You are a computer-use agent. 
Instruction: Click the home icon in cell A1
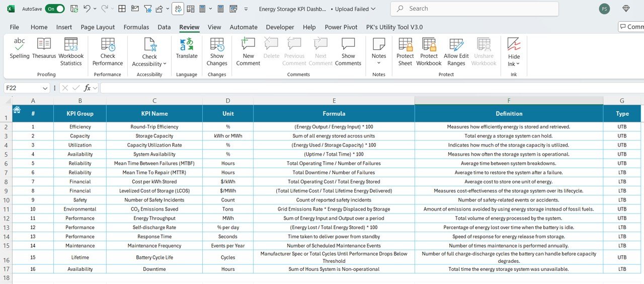tap(17, 110)
